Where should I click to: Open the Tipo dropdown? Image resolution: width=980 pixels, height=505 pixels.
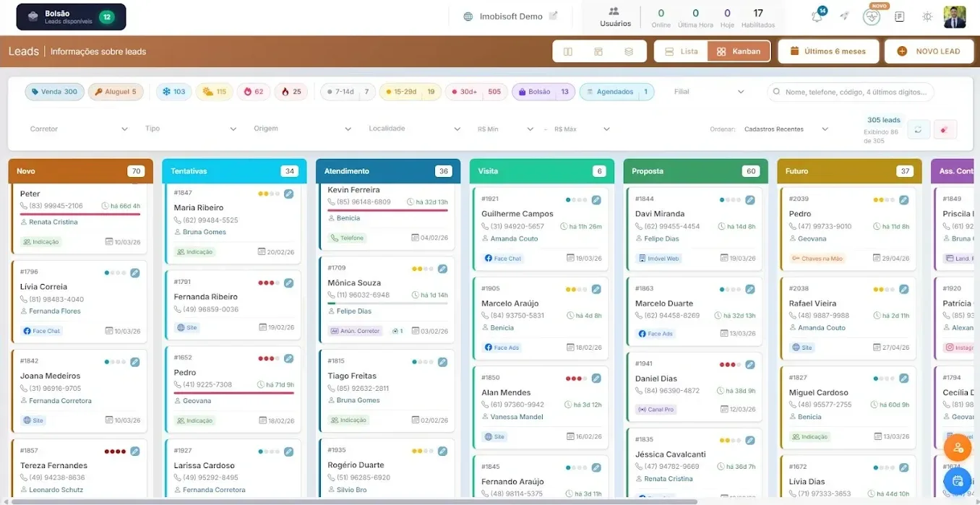click(190, 129)
